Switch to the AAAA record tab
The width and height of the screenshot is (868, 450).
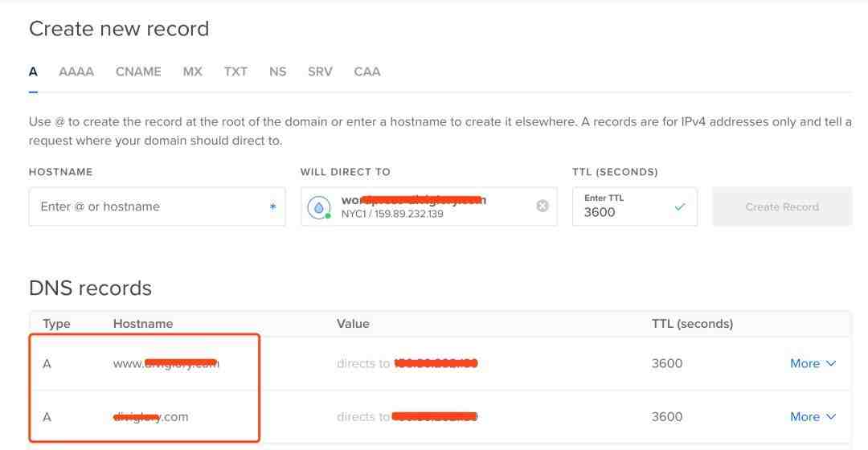pos(76,72)
